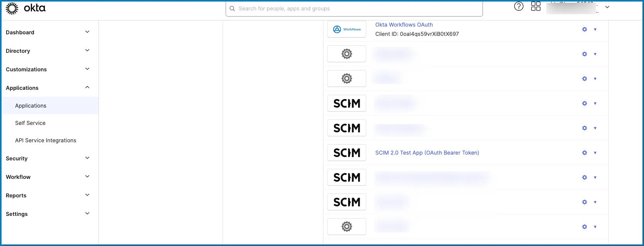Click gear icon for SCIM 2.0 Test App
The width and height of the screenshot is (644, 246).
point(584,153)
